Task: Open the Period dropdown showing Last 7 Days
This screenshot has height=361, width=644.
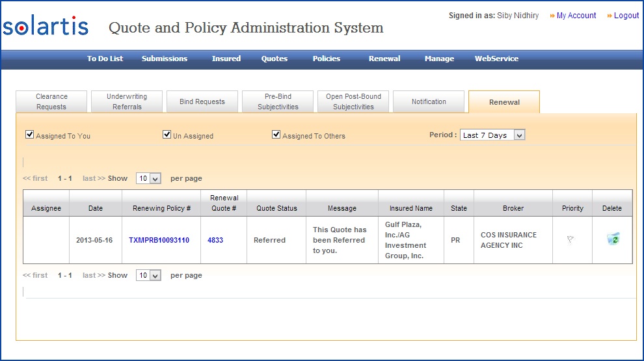Action: point(492,135)
